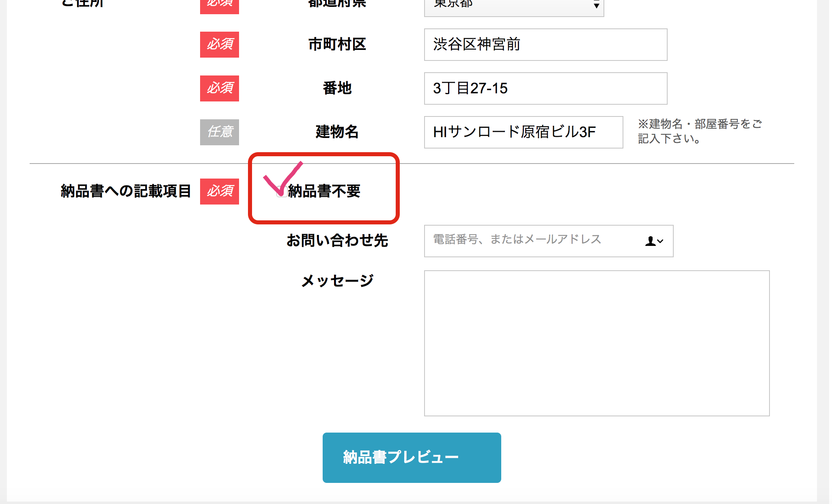Focus the 建物名 field with HIサンロード原宿ビル3F
832x504 pixels.
pos(523,132)
